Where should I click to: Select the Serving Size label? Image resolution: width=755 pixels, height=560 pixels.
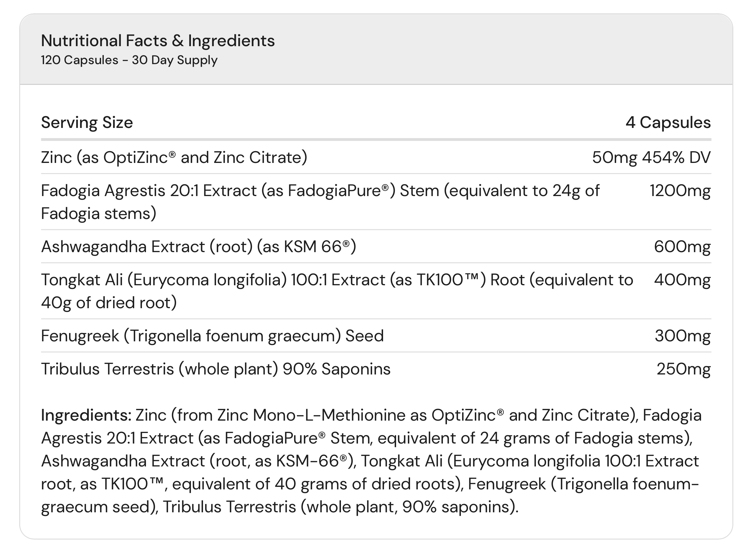pyautogui.click(x=87, y=122)
